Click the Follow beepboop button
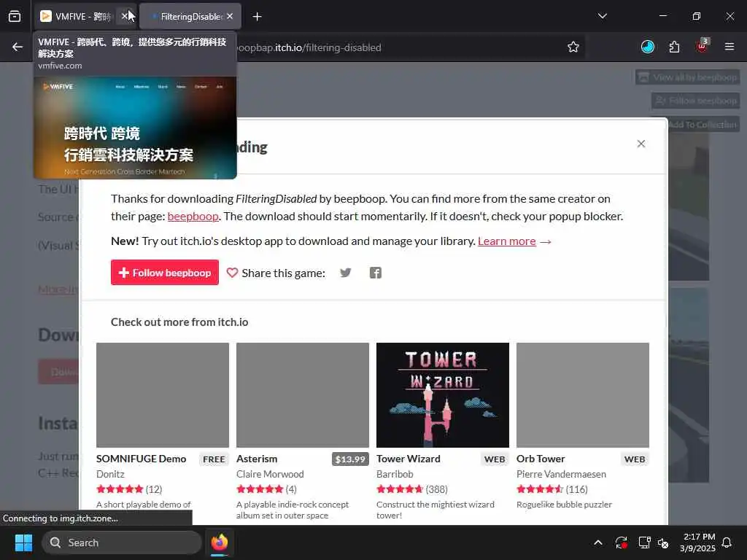 (165, 273)
